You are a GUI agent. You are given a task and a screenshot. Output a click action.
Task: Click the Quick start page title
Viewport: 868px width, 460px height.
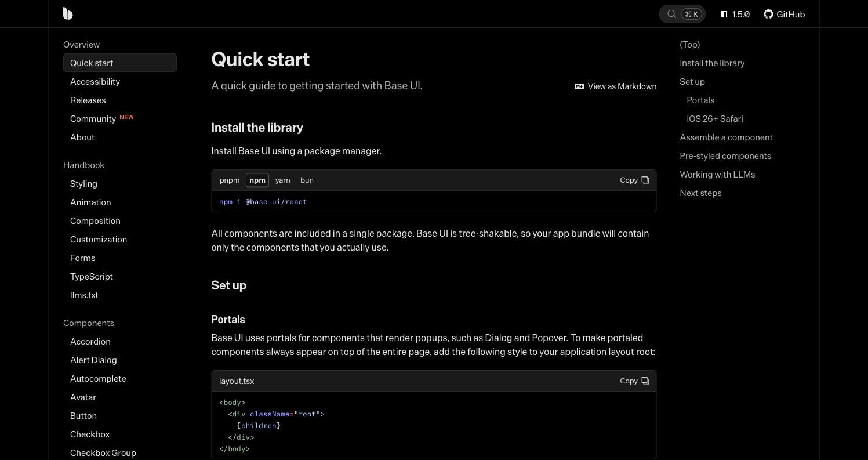[260, 59]
